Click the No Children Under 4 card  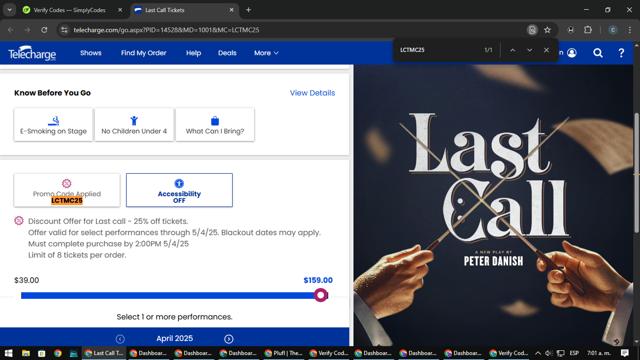(x=134, y=125)
